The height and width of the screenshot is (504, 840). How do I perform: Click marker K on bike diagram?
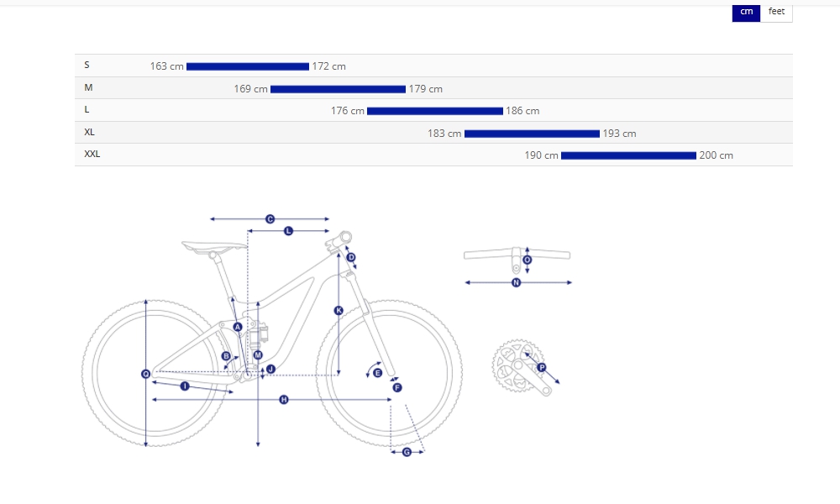339,311
